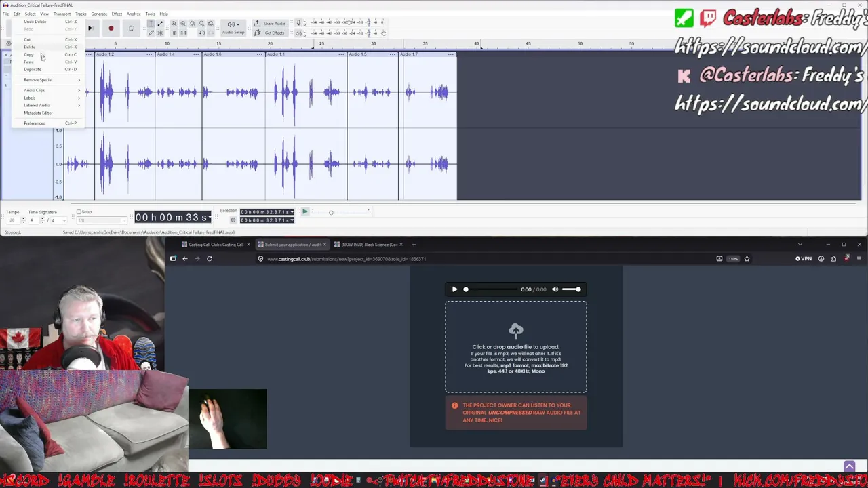
Task: Click the Silence audio selection icon
Action: (183, 33)
